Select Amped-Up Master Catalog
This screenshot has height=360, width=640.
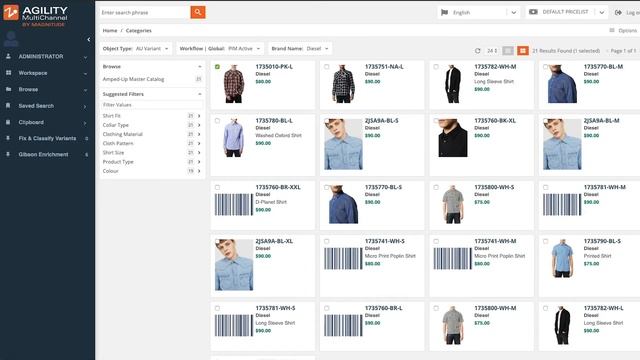tap(133, 79)
